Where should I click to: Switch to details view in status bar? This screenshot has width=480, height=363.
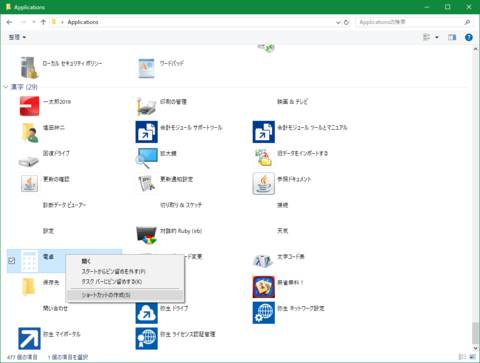(462, 357)
